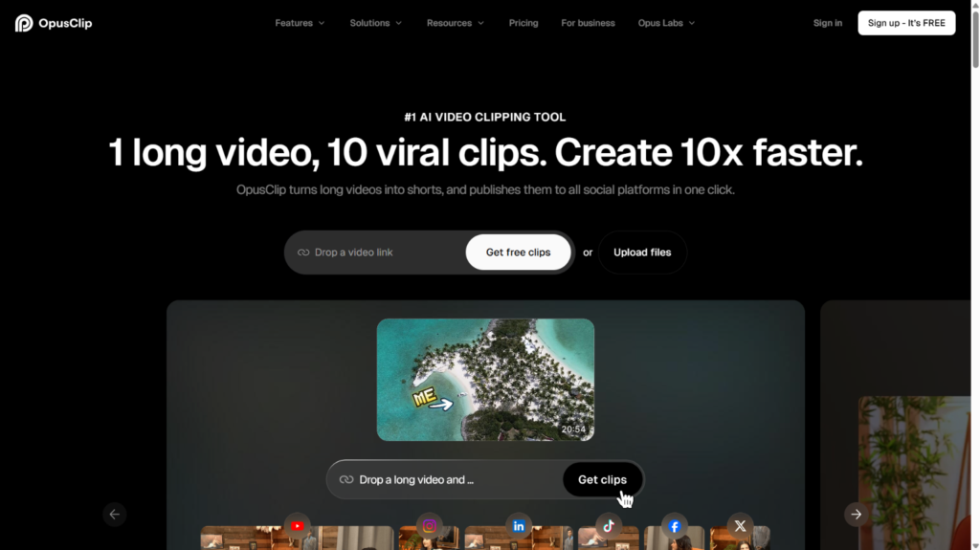Advance to next carousel slide arrow
980x550 pixels.
(857, 515)
